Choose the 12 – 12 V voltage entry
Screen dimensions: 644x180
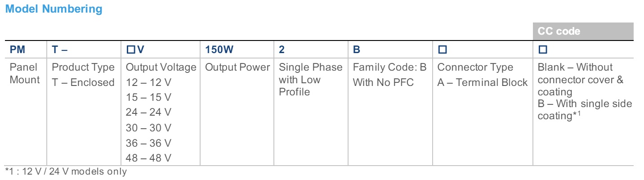coord(148,83)
